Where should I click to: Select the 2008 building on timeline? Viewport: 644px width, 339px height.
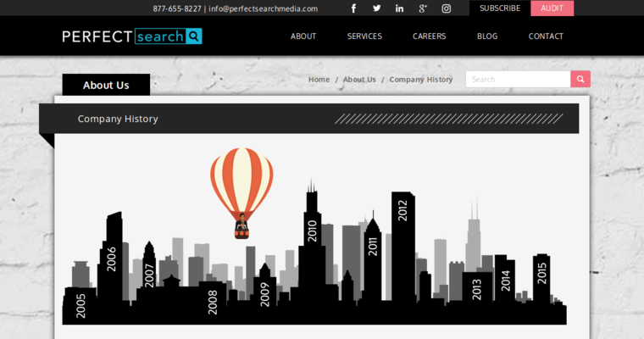point(213,302)
